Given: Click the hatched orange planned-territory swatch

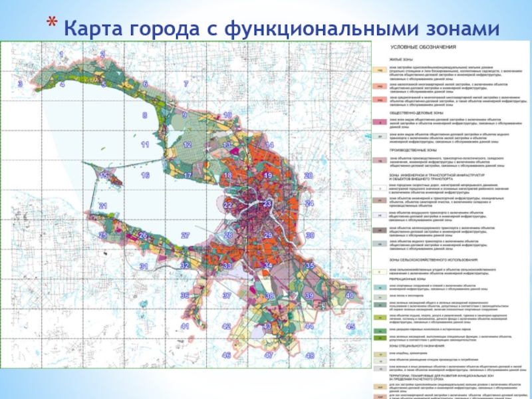Looking at the screenshot, I should (x=380, y=386).
